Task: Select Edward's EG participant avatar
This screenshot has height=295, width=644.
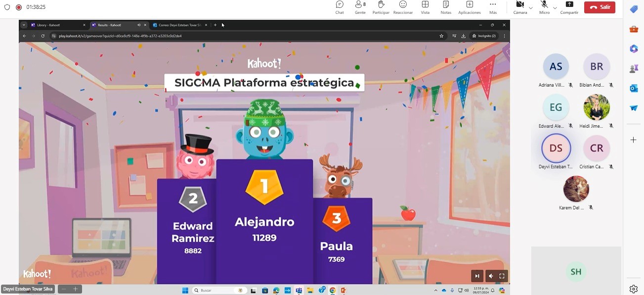Action: [x=556, y=107]
